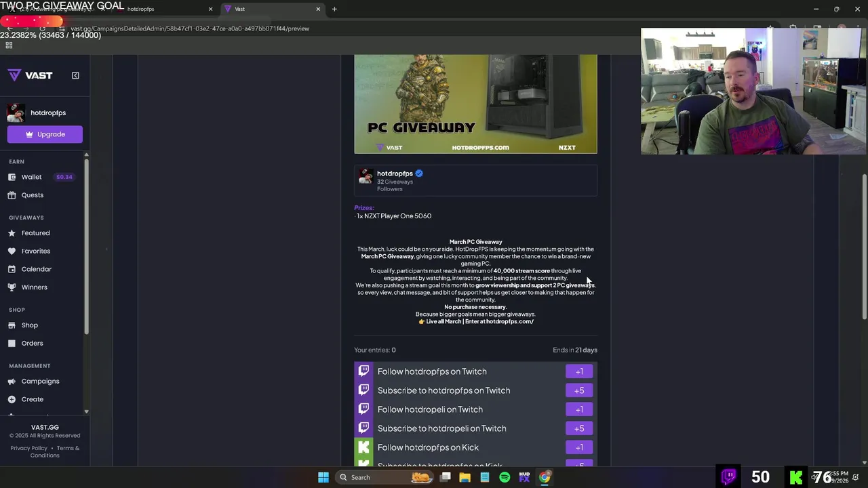Click the Vast logo in the sidebar
The height and width of the screenshot is (488, 868).
click(x=30, y=75)
